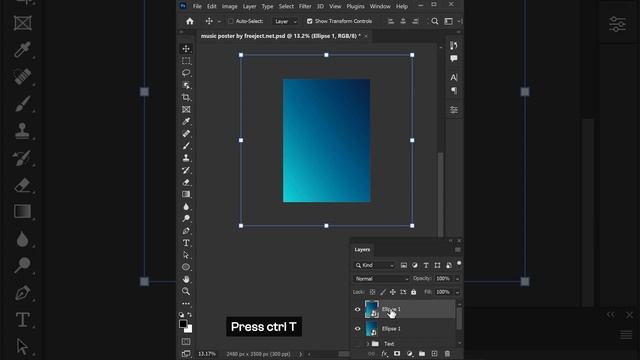640x360 pixels.
Task: Open the Normal blend mode dropdown
Action: [381, 279]
